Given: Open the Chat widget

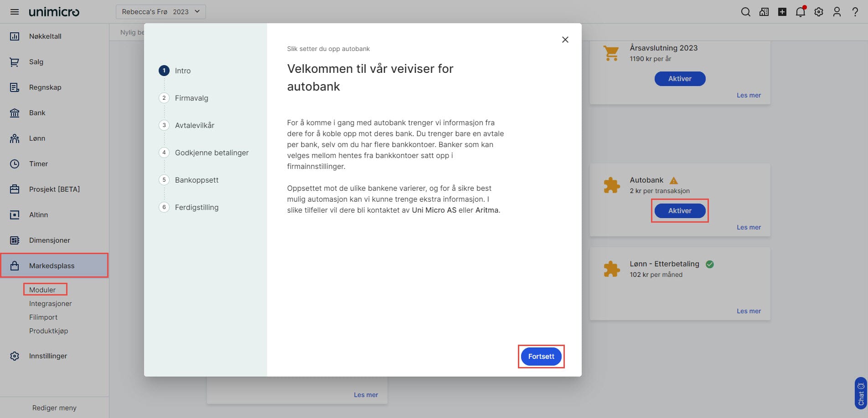Looking at the screenshot, I should pyautogui.click(x=860, y=393).
